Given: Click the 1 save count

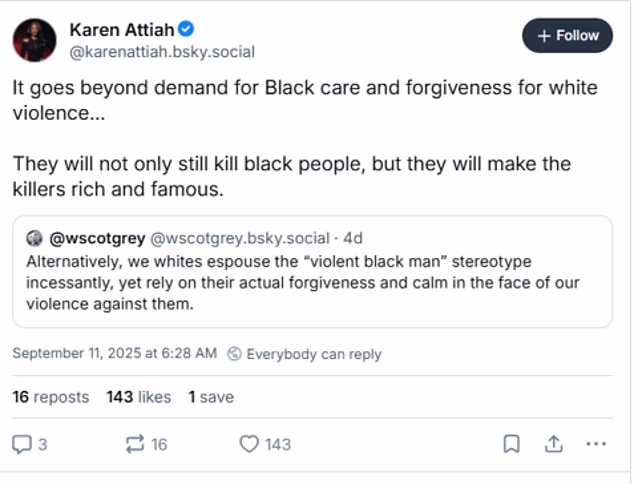Looking at the screenshot, I should tap(211, 397).
